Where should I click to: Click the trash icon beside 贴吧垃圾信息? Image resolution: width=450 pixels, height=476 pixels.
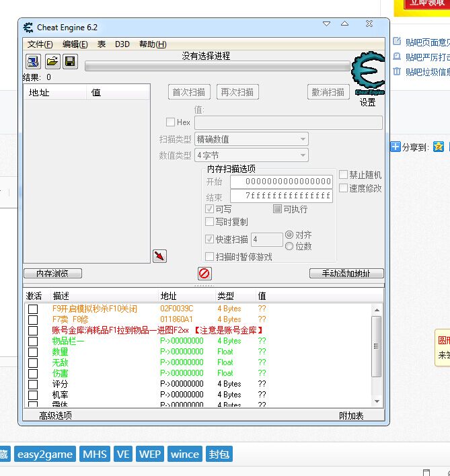(397, 71)
